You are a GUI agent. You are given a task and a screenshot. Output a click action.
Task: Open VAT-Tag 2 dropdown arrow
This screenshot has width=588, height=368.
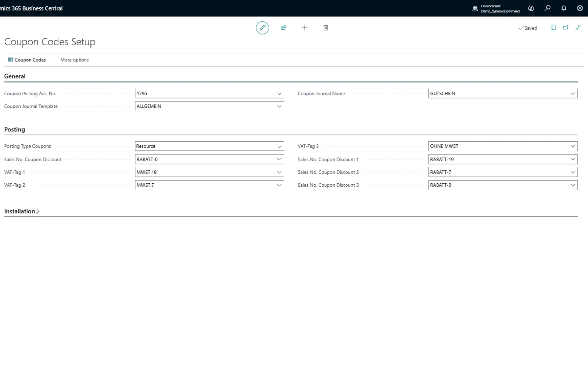pyautogui.click(x=279, y=185)
